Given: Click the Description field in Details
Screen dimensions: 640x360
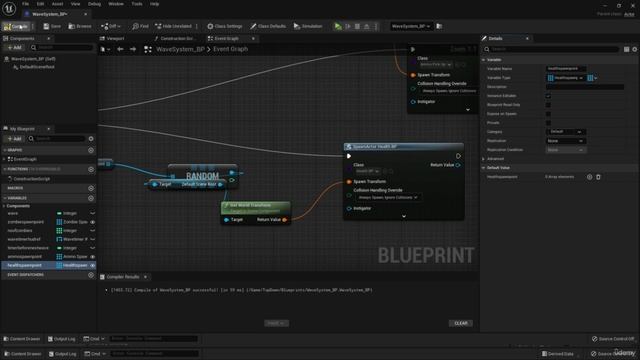Looking at the screenshot, I should (x=584, y=87).
